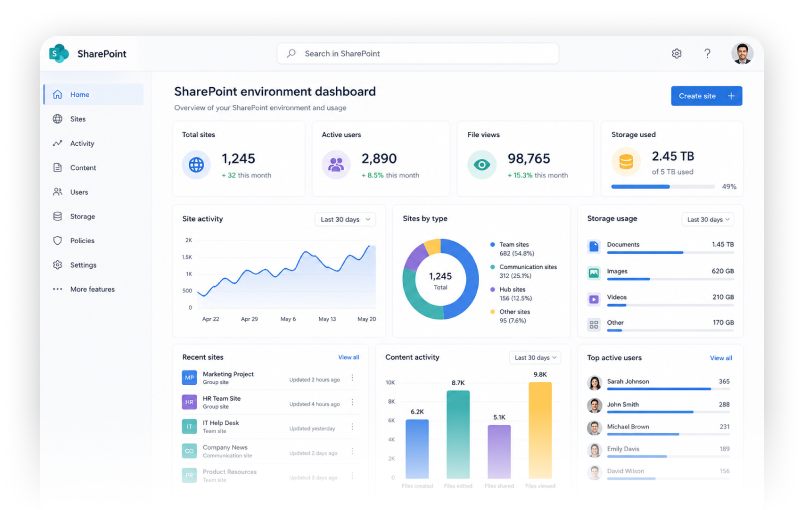The width and height of the screenshot is (804, 510).
Task: Open the IT Help Desk options menu
Action: click(352, 426)
